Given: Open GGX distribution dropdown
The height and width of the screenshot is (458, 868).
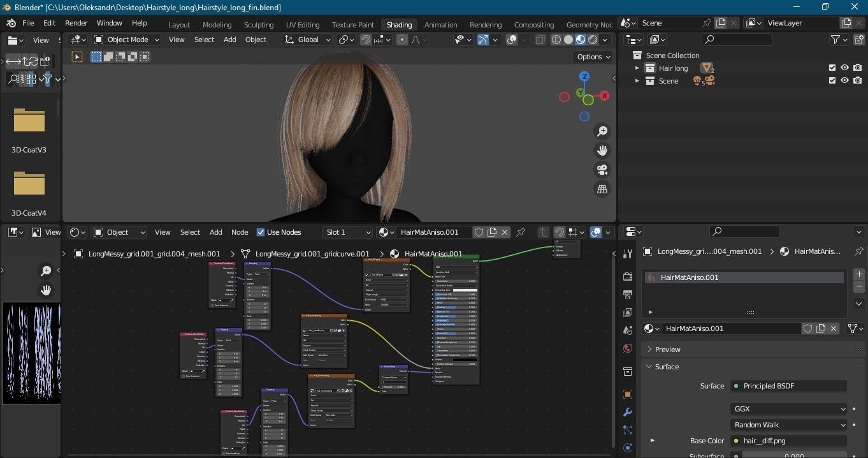Looking at the screenshot, I should (789, 409).
